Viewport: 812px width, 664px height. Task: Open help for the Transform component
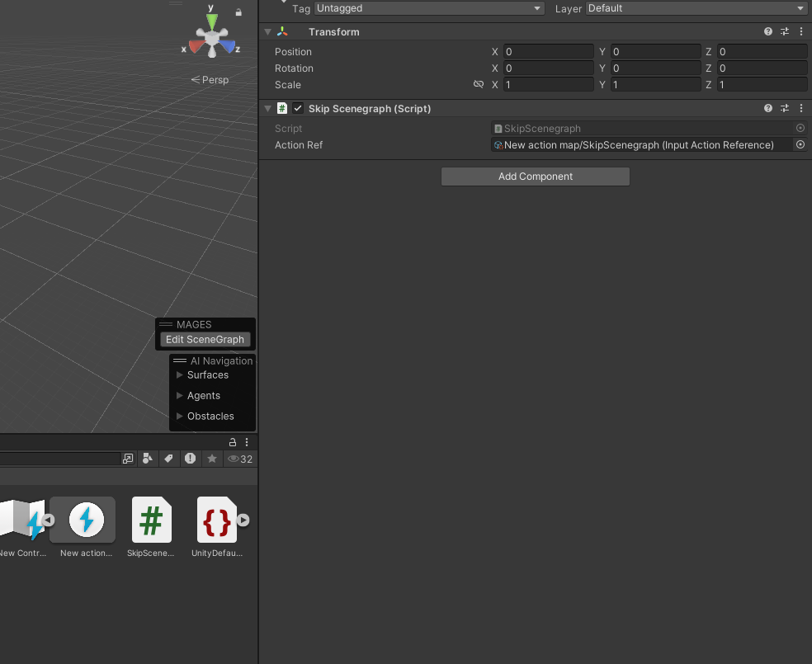767,31
